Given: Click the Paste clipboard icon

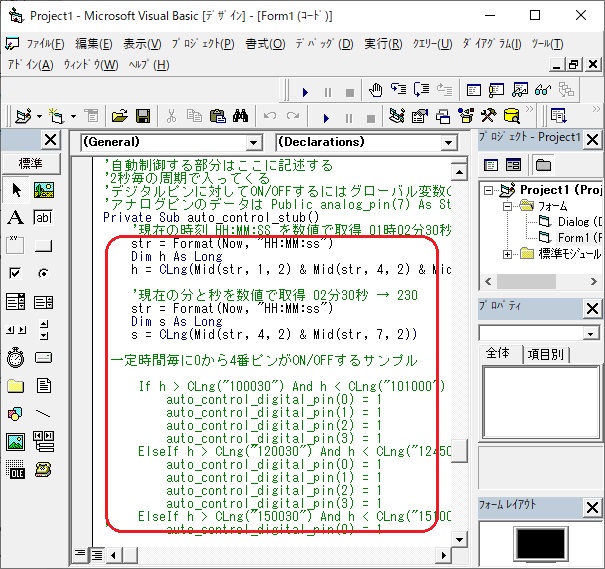Looking at the screenshot, I should click(x=217, y=116).
